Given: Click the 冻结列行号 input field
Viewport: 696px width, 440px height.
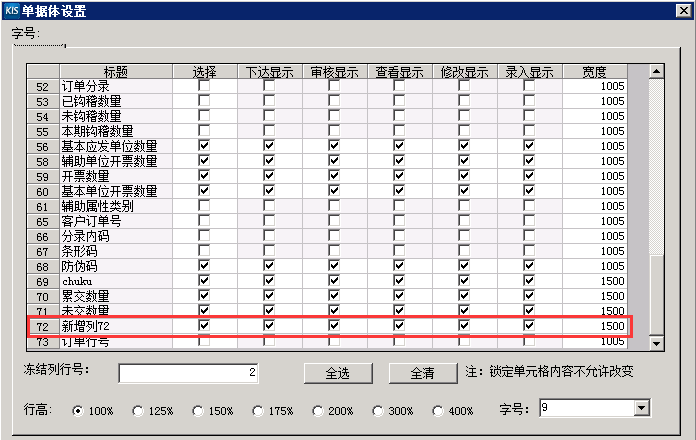Looking at the screenshot, I should 189,373.
